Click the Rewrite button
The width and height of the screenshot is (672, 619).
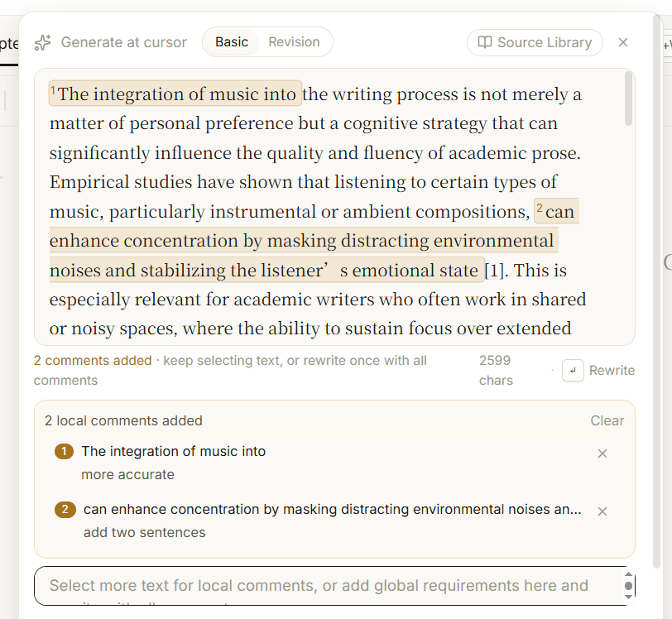click(612, 371)
